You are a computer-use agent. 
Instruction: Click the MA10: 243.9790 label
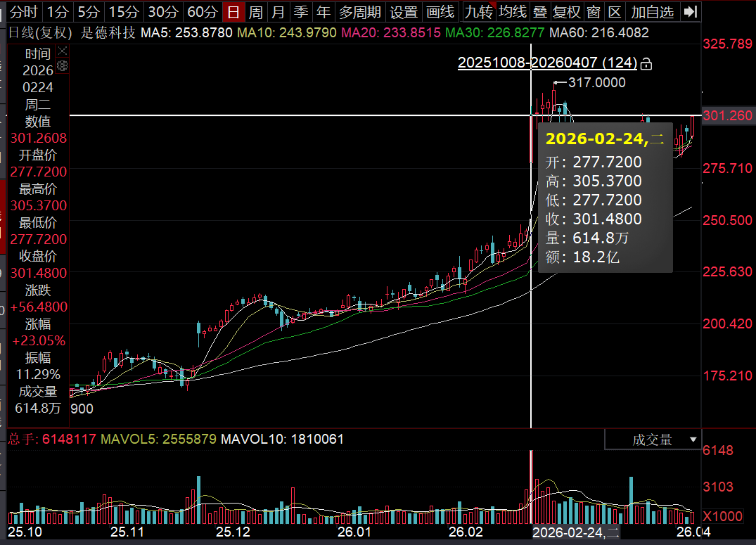(287, 33)
